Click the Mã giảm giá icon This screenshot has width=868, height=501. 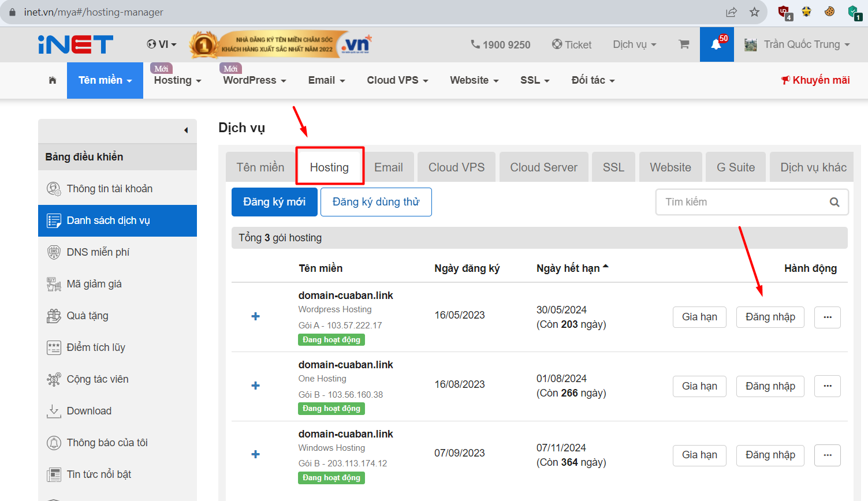[54, 284]
